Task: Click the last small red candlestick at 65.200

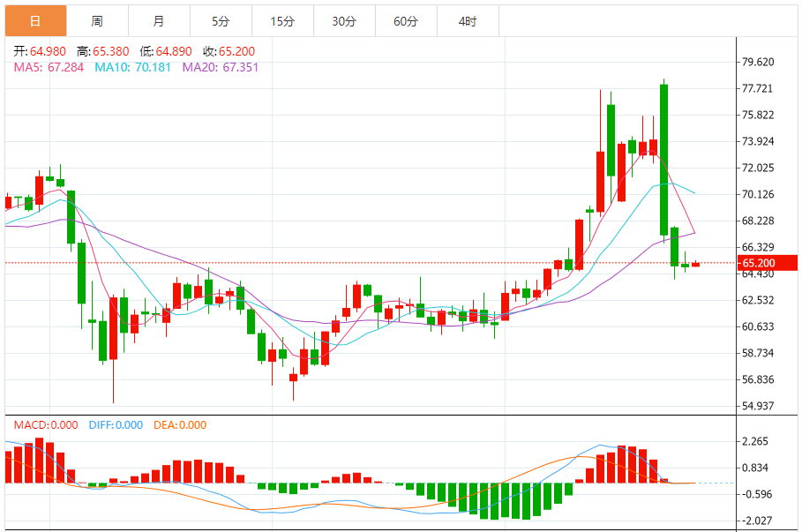Action: pos(695,264)
